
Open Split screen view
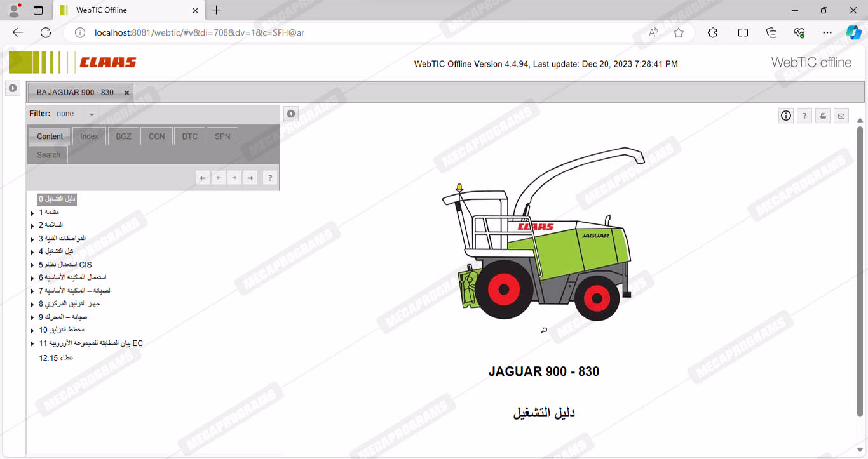point(743,32)
